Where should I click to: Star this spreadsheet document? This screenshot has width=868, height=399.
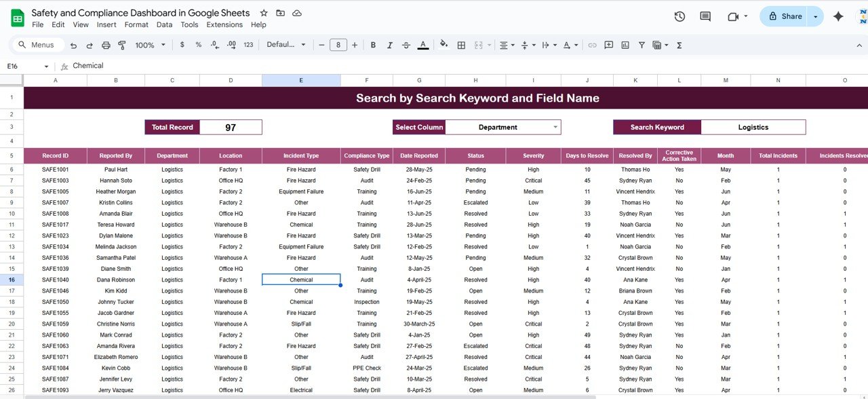click(264, 13)
